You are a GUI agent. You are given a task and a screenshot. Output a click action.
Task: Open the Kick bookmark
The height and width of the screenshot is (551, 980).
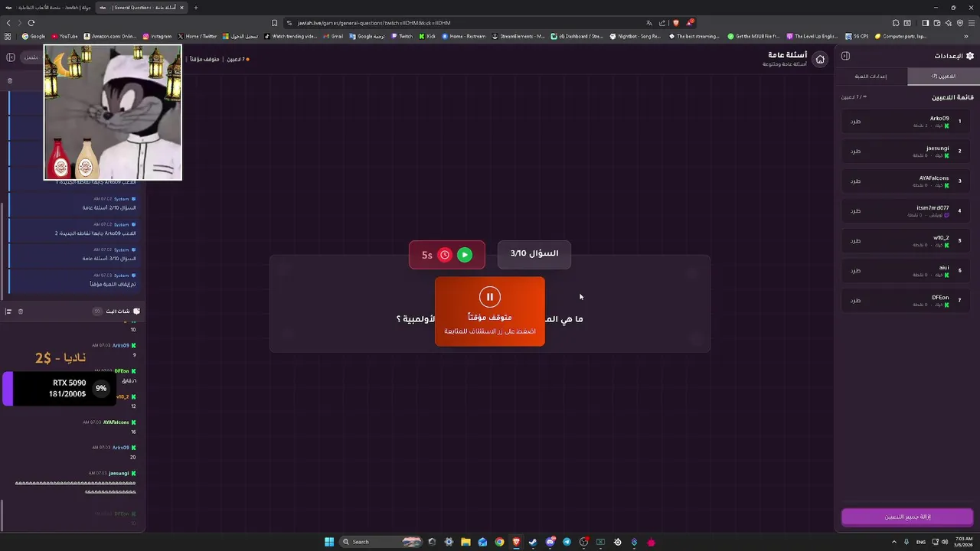pyautogui.click(x=427, y=36)
